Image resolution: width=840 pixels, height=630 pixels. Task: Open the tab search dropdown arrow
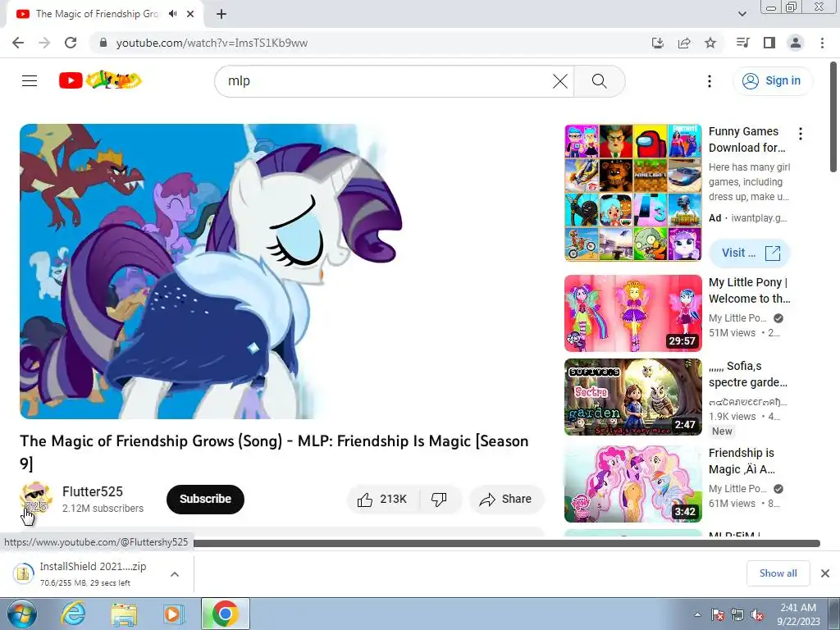point(742,14)
